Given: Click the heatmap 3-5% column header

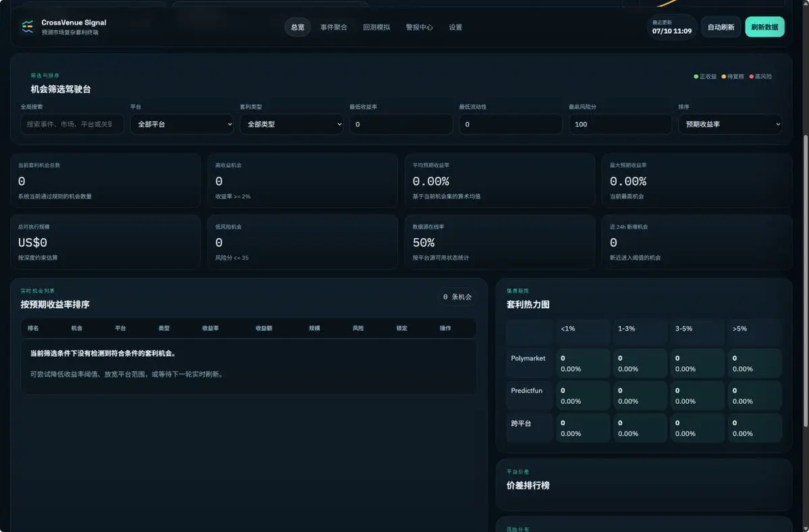Looking at the screenshot, I should coord(698,332).
